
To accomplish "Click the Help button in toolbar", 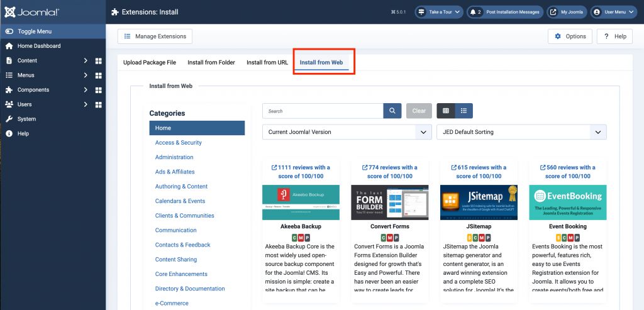I will [x=615, y=36].
